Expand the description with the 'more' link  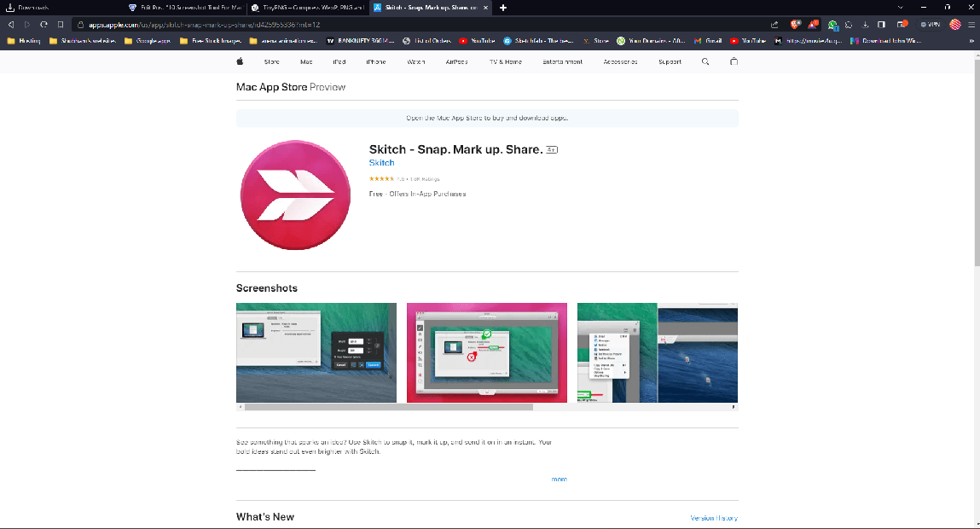click(559, 480)
